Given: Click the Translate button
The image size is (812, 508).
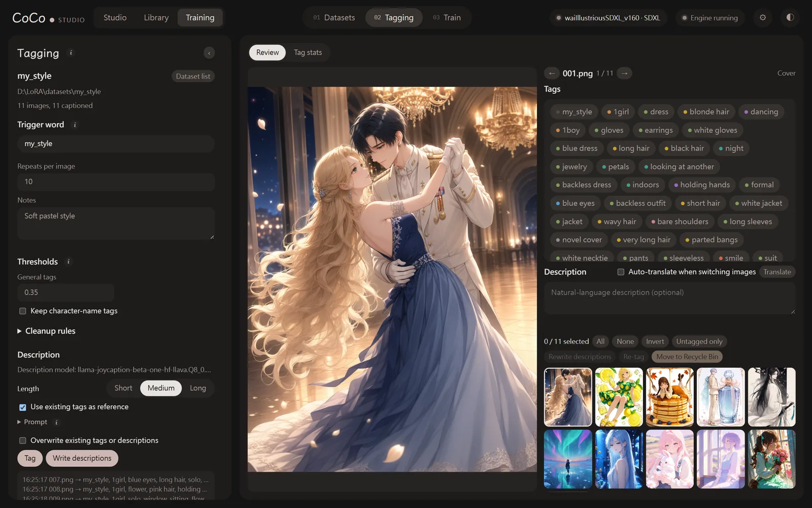Looking at the screenshot, I should pos(777,272).
